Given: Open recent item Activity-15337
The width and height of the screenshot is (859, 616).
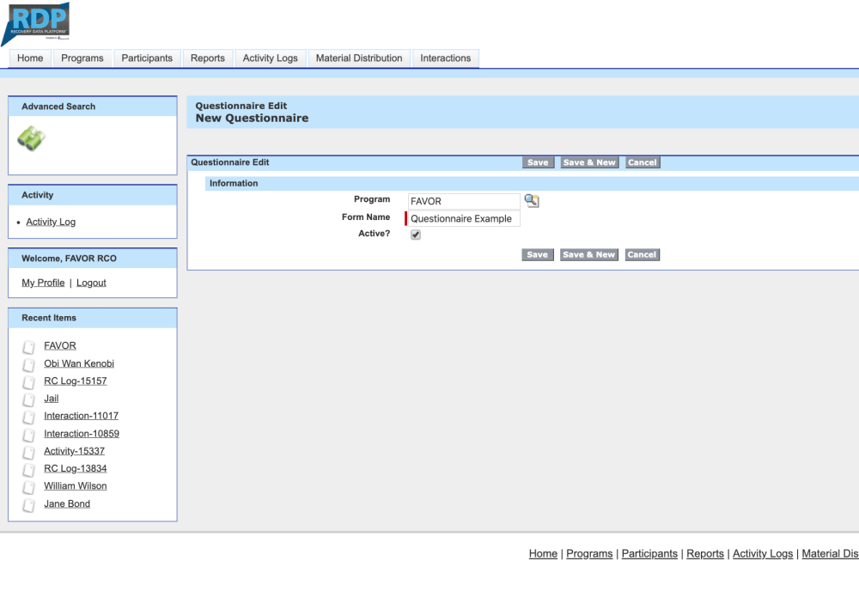Looking at the screenshot, I should coord(75,451).
